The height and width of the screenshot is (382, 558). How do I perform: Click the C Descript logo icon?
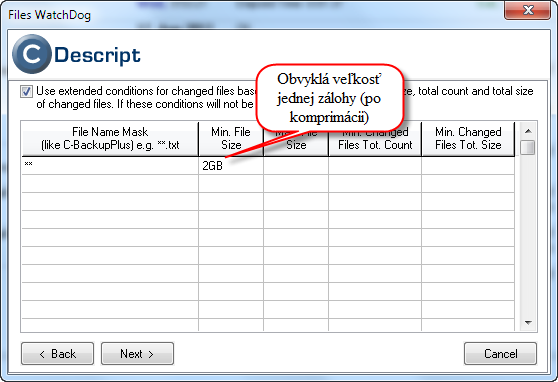(32, 54)
